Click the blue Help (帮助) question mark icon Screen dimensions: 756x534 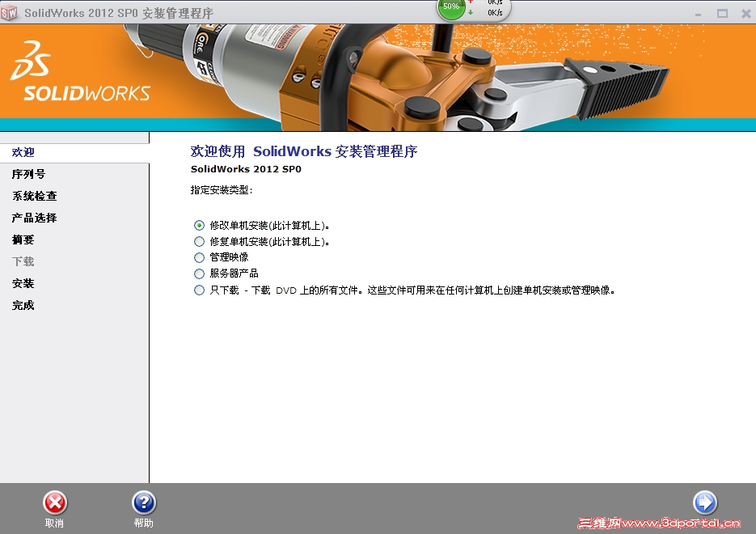(x=142, y=501)
